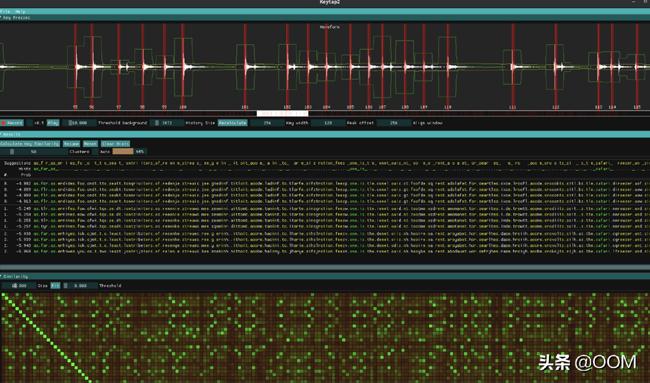Select result row with probability -5.943
Viewport: 650px width, 383px height.
click(x=325, y=245)
